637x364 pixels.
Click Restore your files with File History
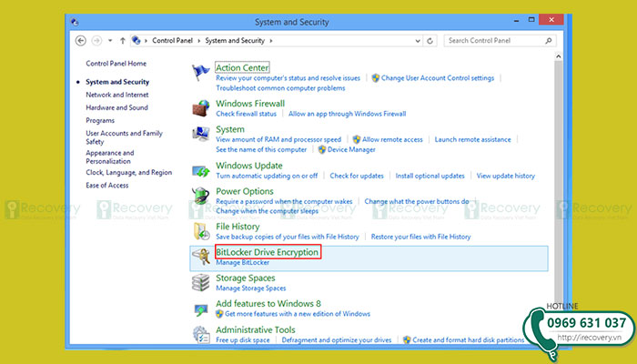click(x=420, y=237)
